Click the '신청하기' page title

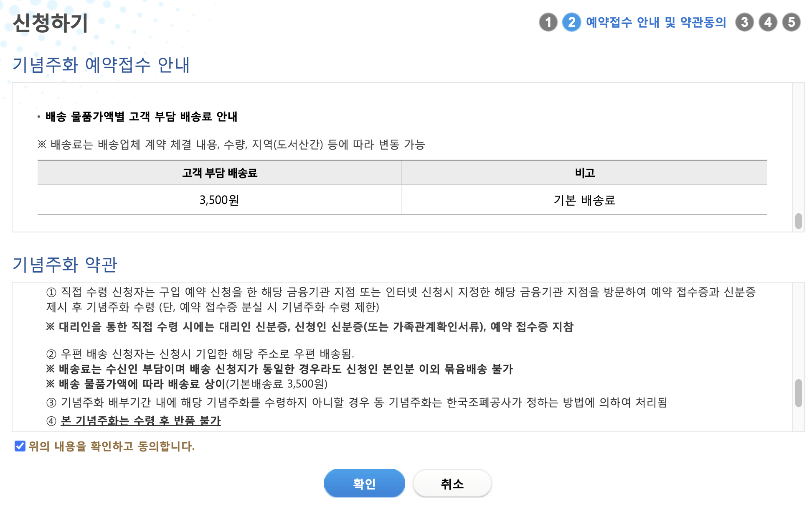pyautogui.click(x=51, y=23)
